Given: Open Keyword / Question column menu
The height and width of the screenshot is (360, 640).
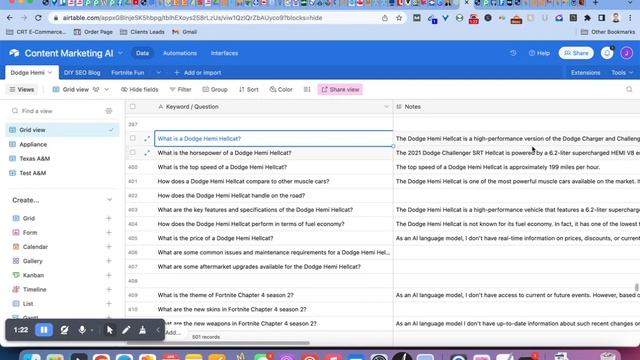Looking at the screenshot, I should [386, 107].
